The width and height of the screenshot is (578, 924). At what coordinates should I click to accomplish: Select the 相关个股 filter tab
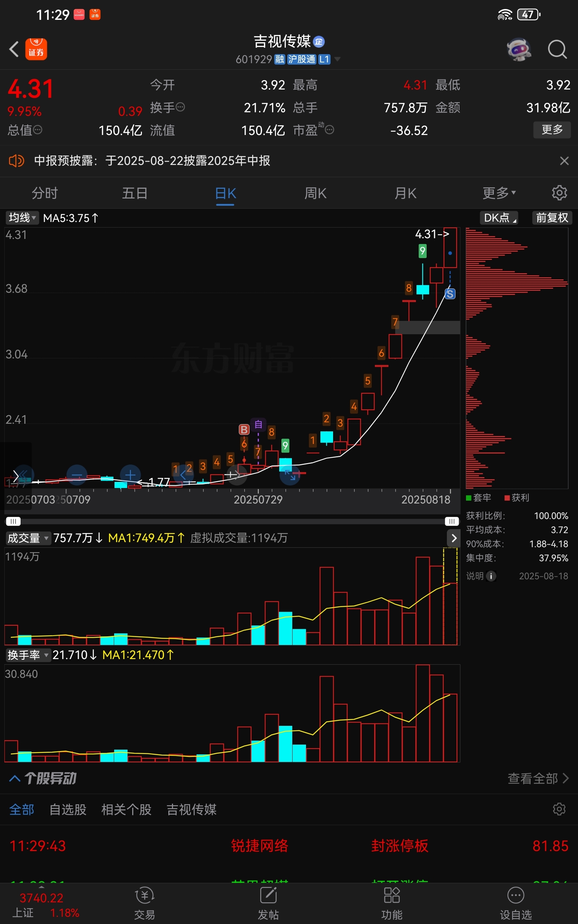pyautogui.click(x=126, y=810)
